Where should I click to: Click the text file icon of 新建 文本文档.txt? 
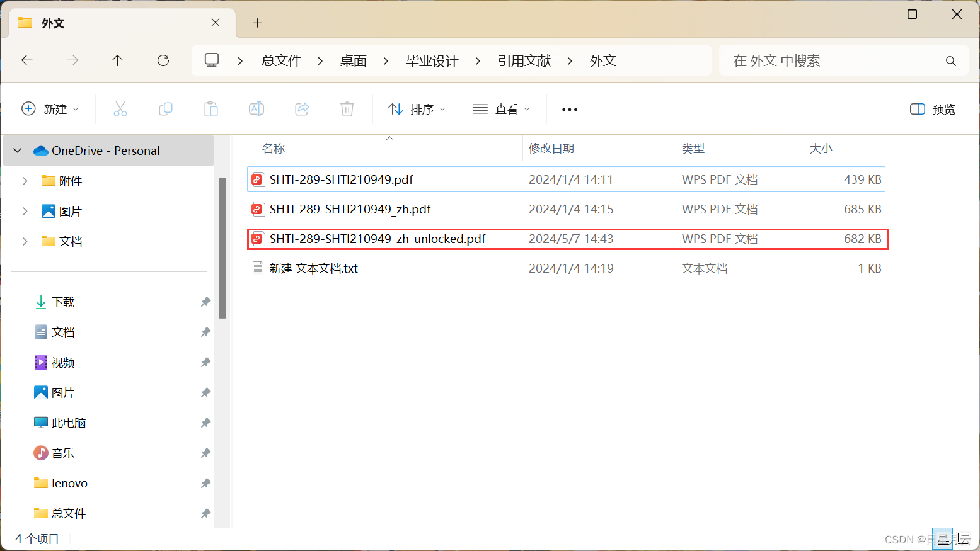[257, 268]
